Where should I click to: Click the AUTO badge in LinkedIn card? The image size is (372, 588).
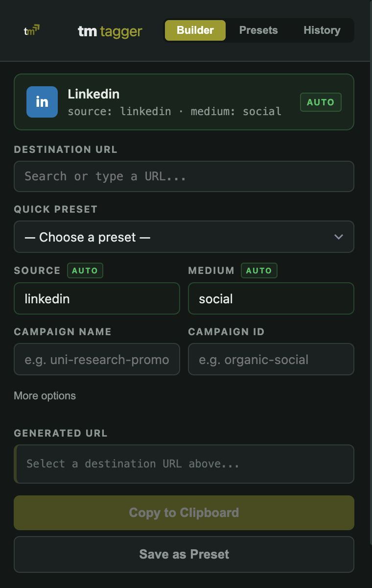click(321, 102)
